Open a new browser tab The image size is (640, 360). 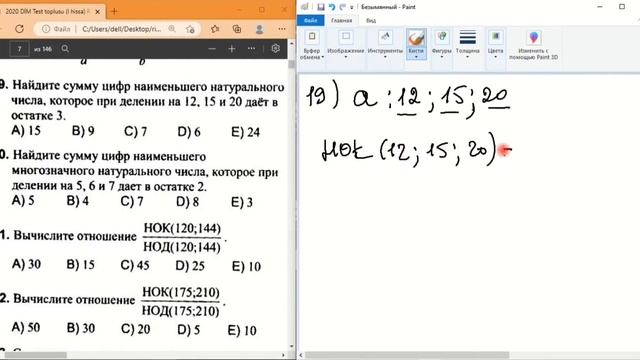click(114, 11)
